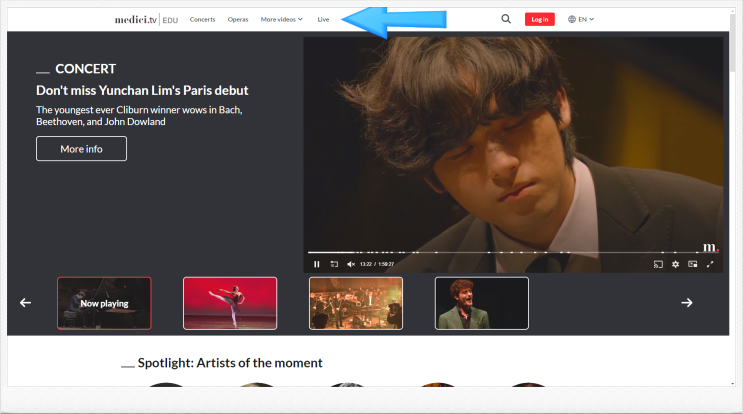Expand the More videos menu
Screen dimensions: 743x414
coord(281,19)
